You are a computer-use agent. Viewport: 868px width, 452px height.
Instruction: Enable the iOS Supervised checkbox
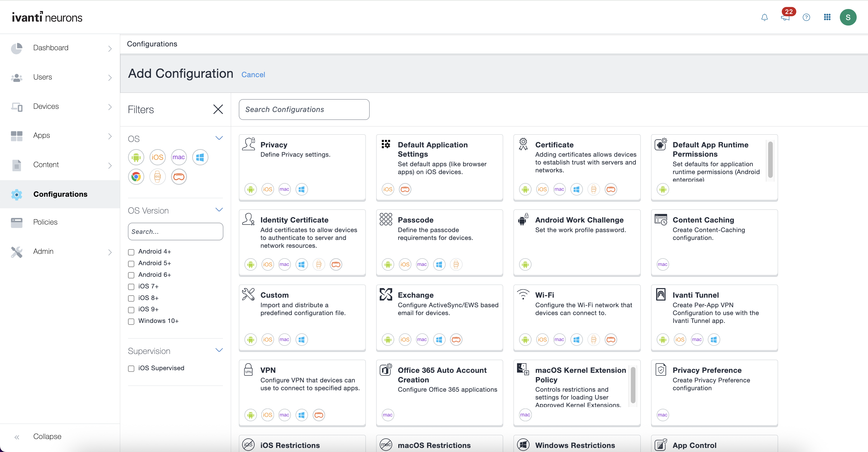(131, 368)
